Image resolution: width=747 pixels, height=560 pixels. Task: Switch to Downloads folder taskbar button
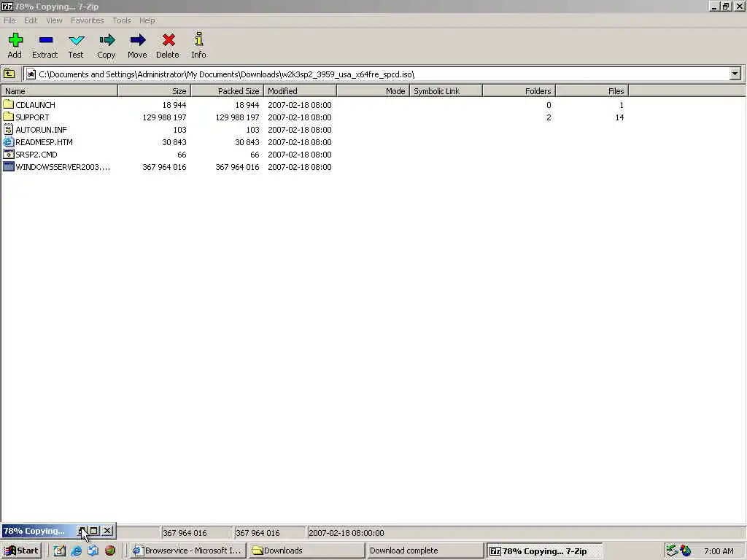pyautogui.click(x=306, y=551)
